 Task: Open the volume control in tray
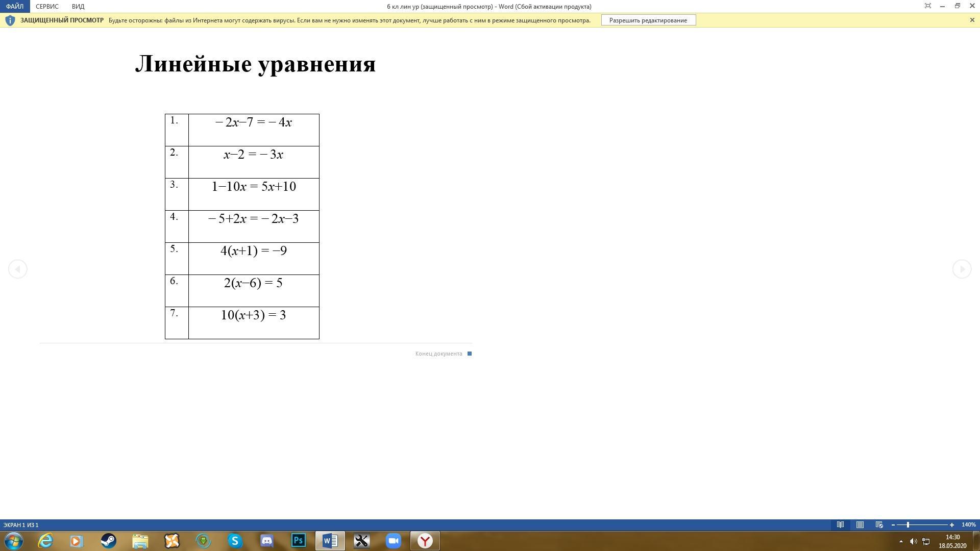pos(913,541)
